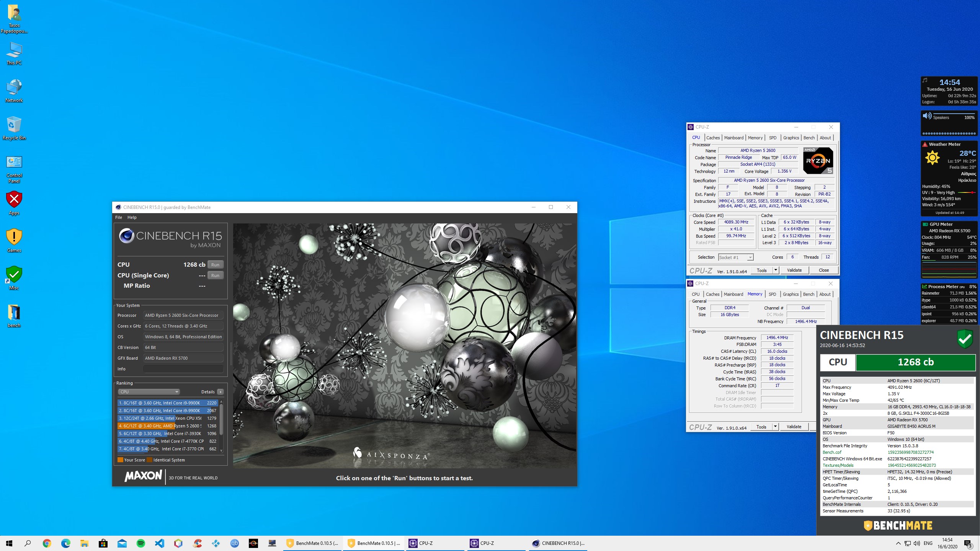The image size is (980, 551).
Task: Select the Misc desktop shortcut with green shield
Action: click(x=14, y=278)
